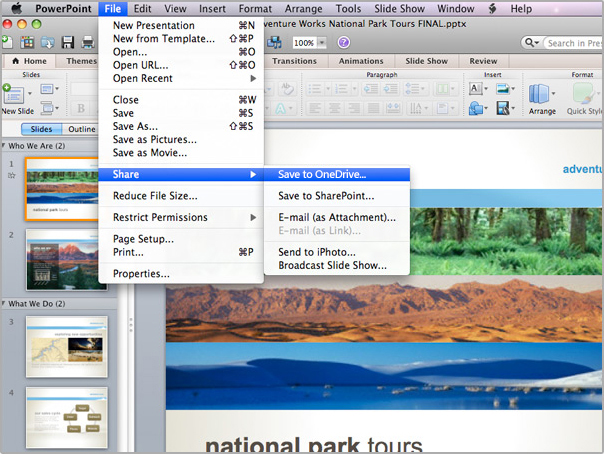Click the Print toolbar icon
This screenshot has height=454, width=604.
[88, 42]
